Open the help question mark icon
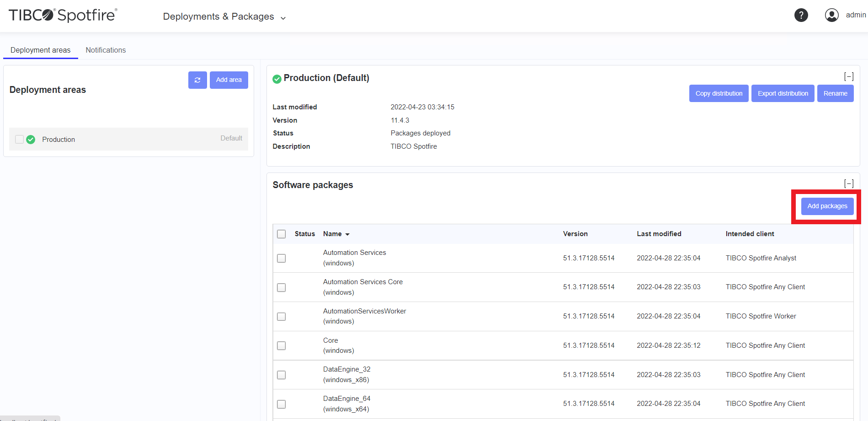The height and width of the screenshot is (421, 868). (801, 15)
